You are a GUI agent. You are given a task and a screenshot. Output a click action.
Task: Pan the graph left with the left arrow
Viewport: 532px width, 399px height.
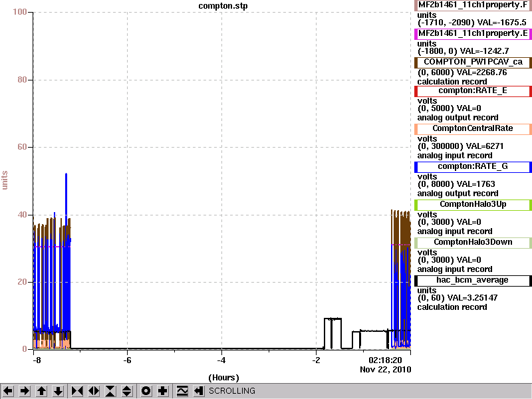[8, 391]
